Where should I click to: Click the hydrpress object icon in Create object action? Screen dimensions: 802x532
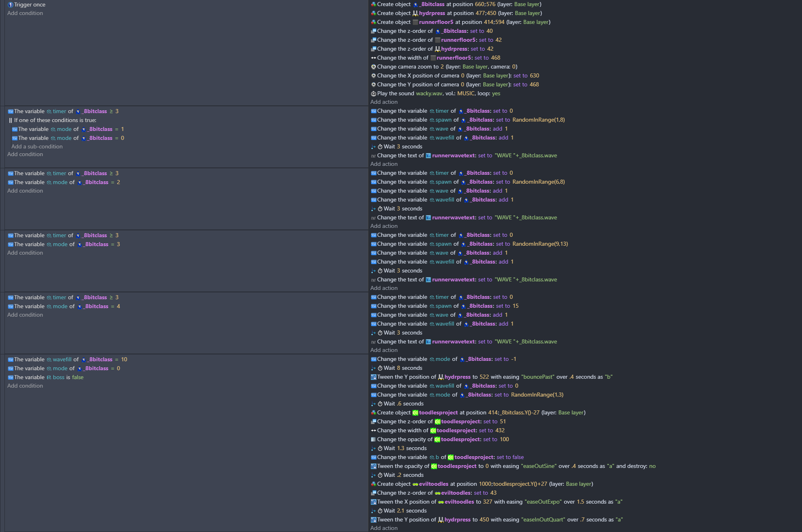415,13
